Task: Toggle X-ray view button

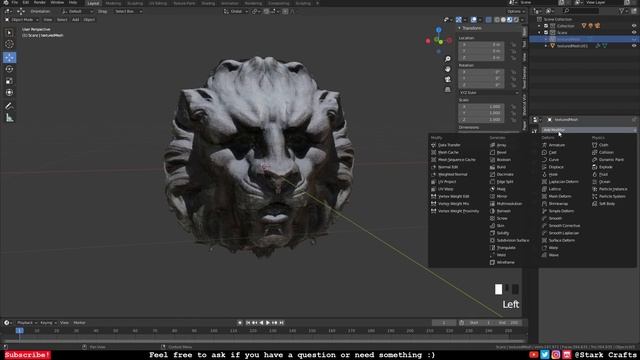Action: 489,20
